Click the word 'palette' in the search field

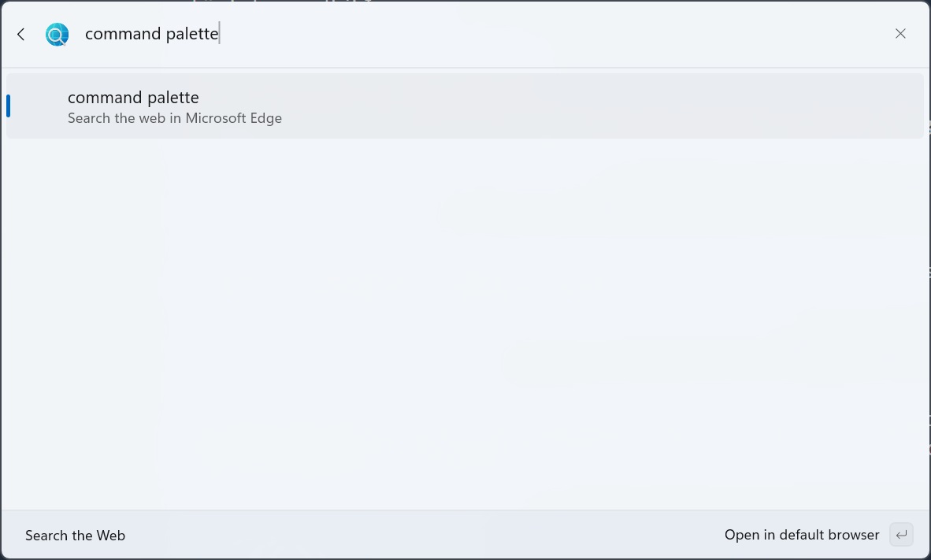[x=192, y=34]
